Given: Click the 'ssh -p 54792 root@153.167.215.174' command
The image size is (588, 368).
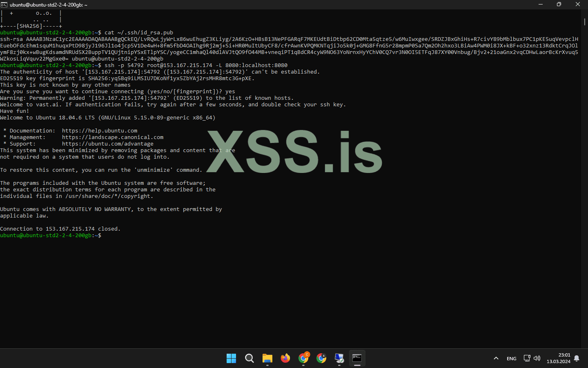Looking at the screenshot, I should pyautogui.click(x=158, y=65).
